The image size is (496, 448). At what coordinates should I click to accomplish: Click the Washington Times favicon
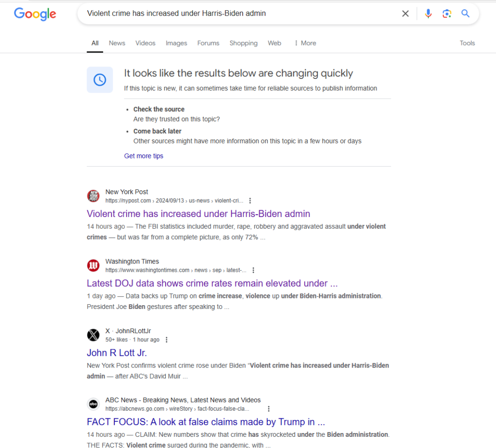[93, 265]
